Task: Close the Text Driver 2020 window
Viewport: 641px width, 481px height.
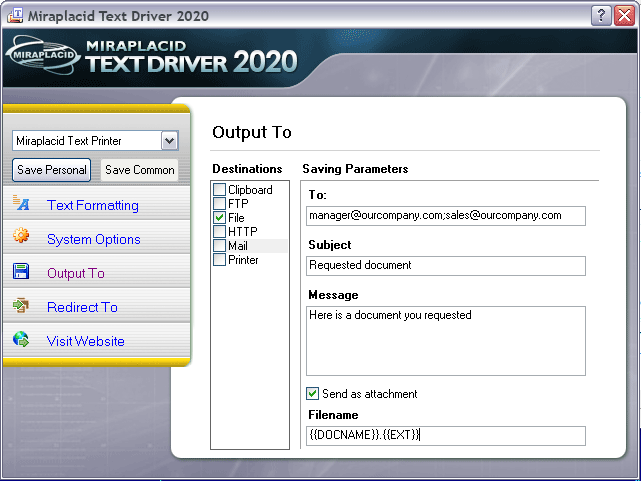Action: pos(624,16)
